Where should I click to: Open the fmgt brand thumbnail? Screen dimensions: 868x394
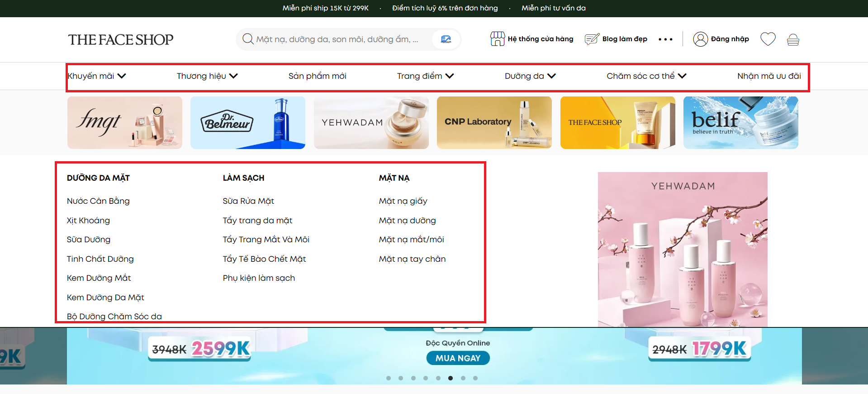click(125, 123)
